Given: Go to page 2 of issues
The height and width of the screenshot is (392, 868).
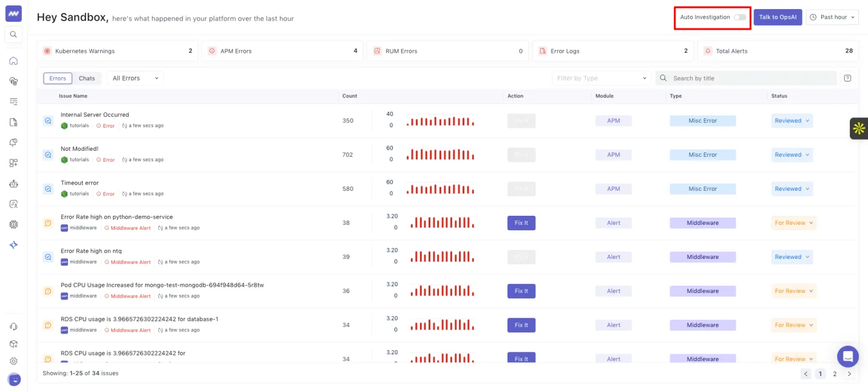Looking at the screenshot, I should pyautogui.click(x=835, y=374).
